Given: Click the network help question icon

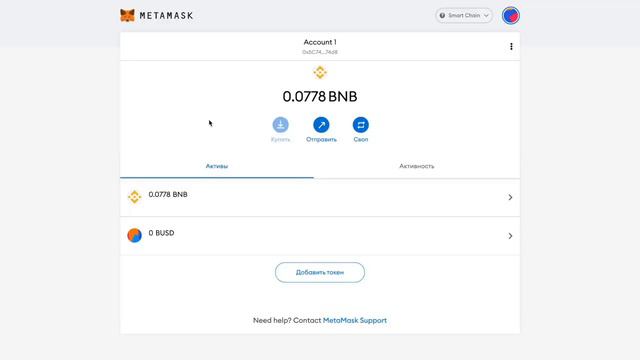Looking at the screenshot, I should 442,16.
